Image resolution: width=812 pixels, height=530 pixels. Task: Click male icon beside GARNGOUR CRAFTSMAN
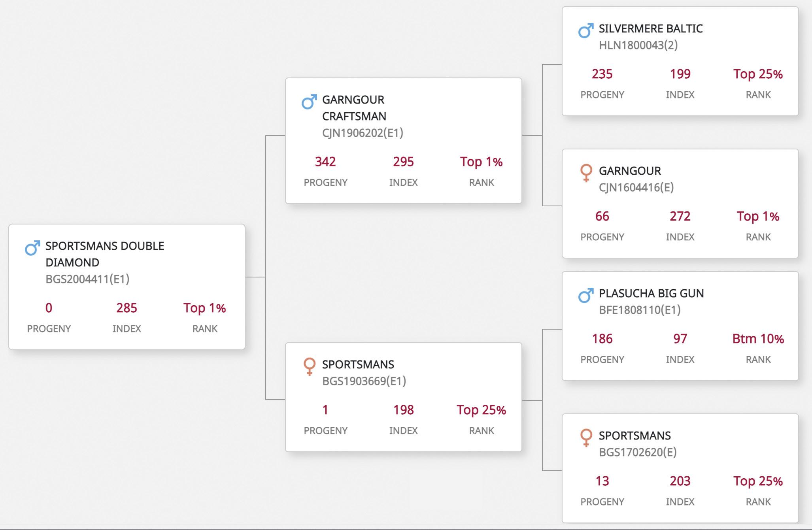(309, 102)
